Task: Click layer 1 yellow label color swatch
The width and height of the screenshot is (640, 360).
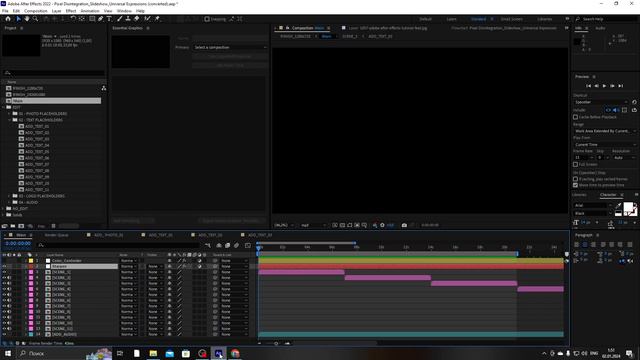Action: (31, 260)
